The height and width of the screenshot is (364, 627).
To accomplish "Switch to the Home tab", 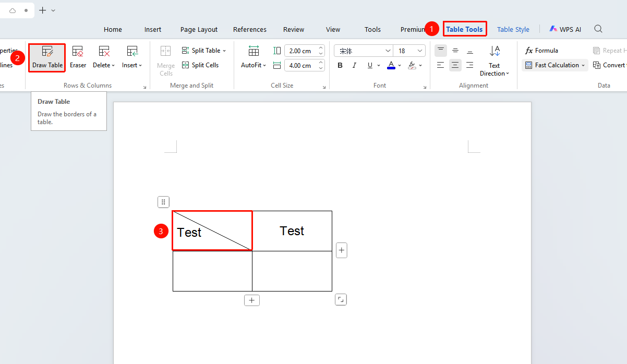I will click(x=113, y=29).
